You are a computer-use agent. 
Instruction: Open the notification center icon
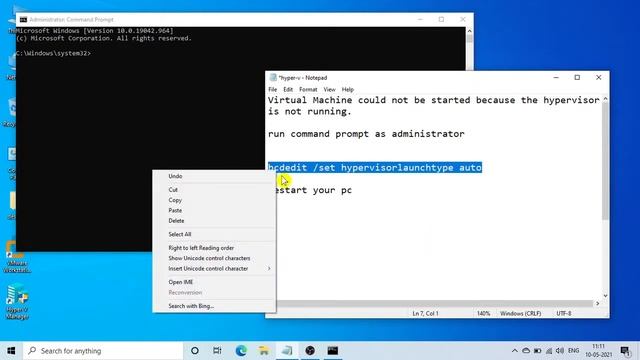(625, 351)
